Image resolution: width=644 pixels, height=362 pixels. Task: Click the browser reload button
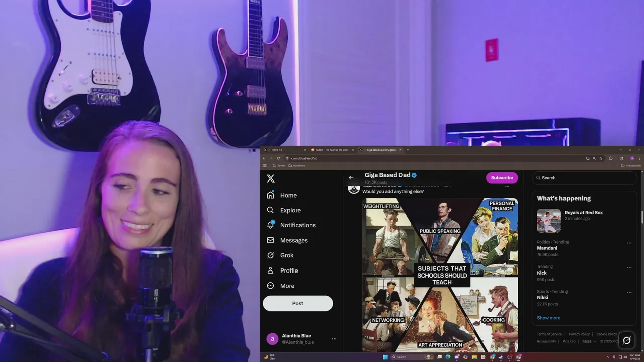coord(278,158)
